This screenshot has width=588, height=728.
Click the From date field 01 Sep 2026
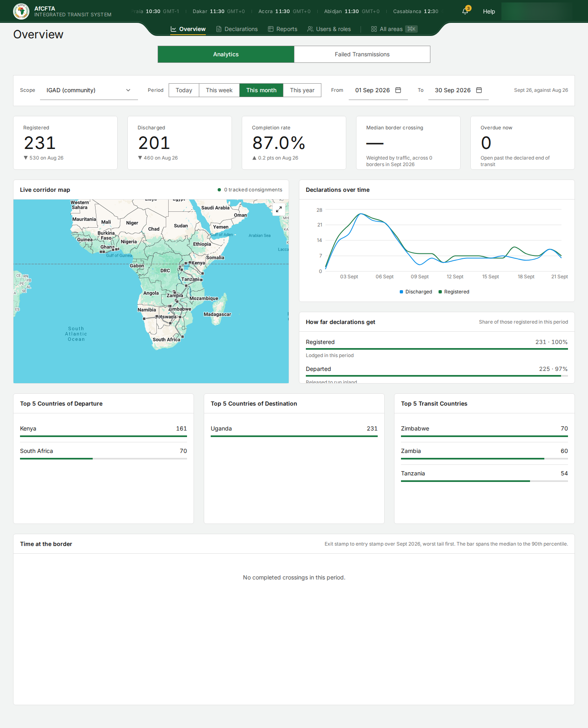[378, 90]
